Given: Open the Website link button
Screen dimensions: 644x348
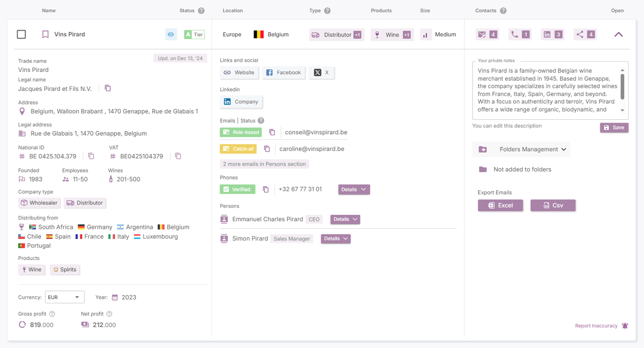Looking at the screenshot, I should pyautogui.click(x=239, y=72).
